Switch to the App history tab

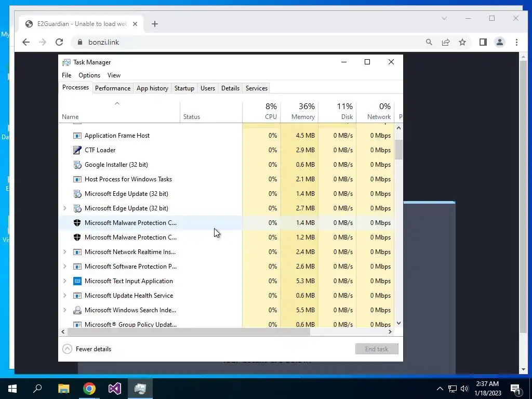[x=152, y=88]
